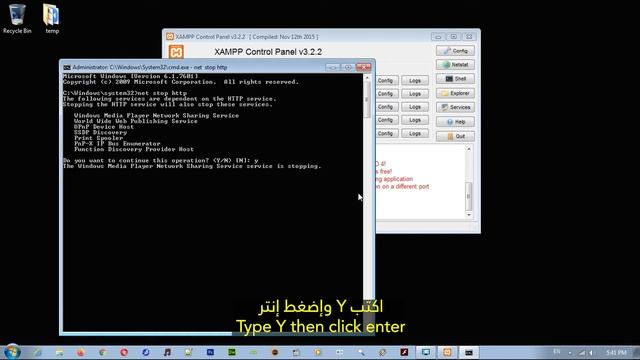This screenshot has height=360, width=640.
Task: Switch to XAMPP taskbar button
Action: coord(447,352)
